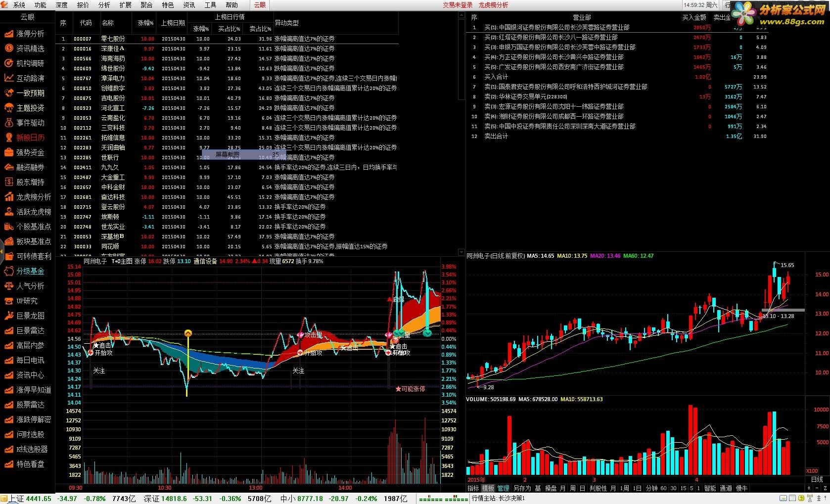The image size is (830, 504).
Task: Open 板块基准点 sidebar item
Action: [x=28, y=241]
